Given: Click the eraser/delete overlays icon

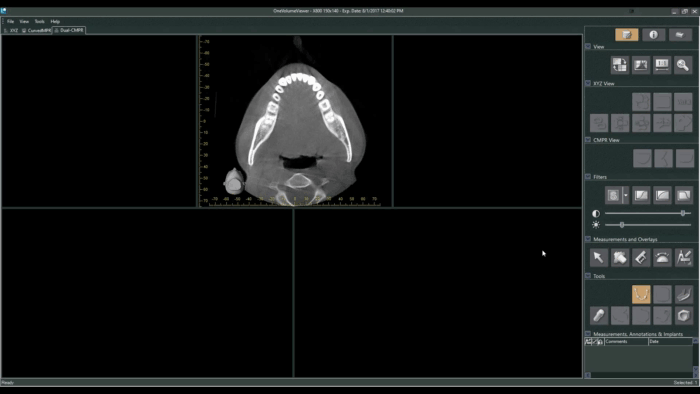Looking at the screenshot, I should click(620, 257).
